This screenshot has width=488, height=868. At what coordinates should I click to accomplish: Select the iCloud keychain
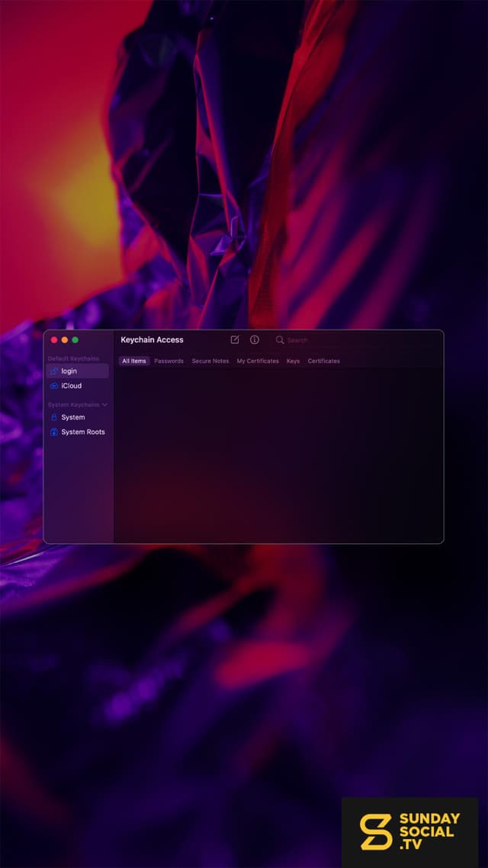(x=77, y=386)
